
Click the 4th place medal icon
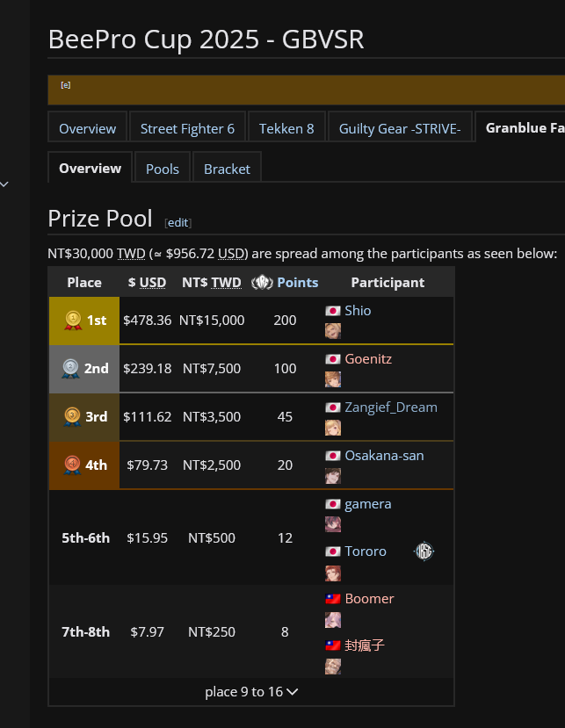72,465
